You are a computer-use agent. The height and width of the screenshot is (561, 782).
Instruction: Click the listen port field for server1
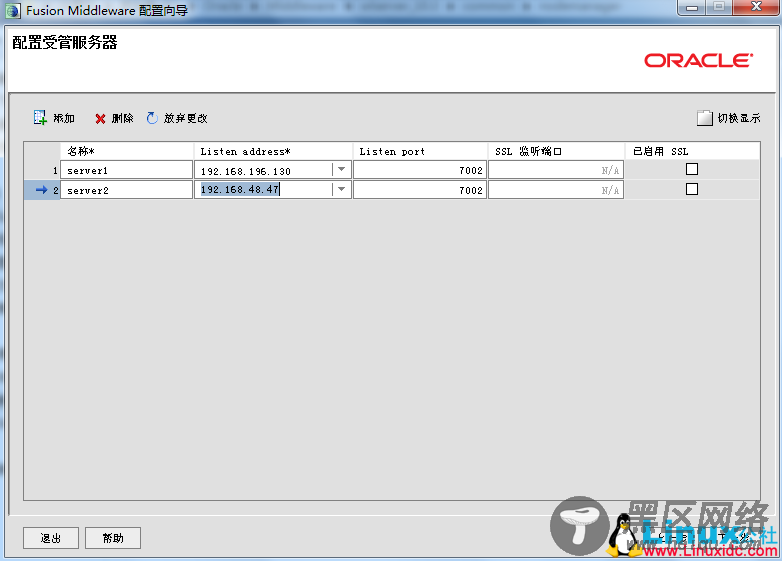(x=420, y=170)
